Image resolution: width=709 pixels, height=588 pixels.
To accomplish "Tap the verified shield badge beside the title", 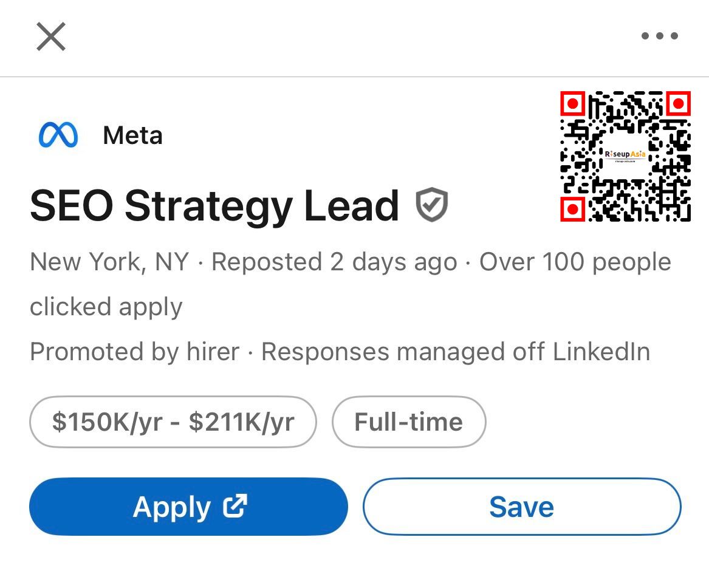I will (x=432, y=205).
